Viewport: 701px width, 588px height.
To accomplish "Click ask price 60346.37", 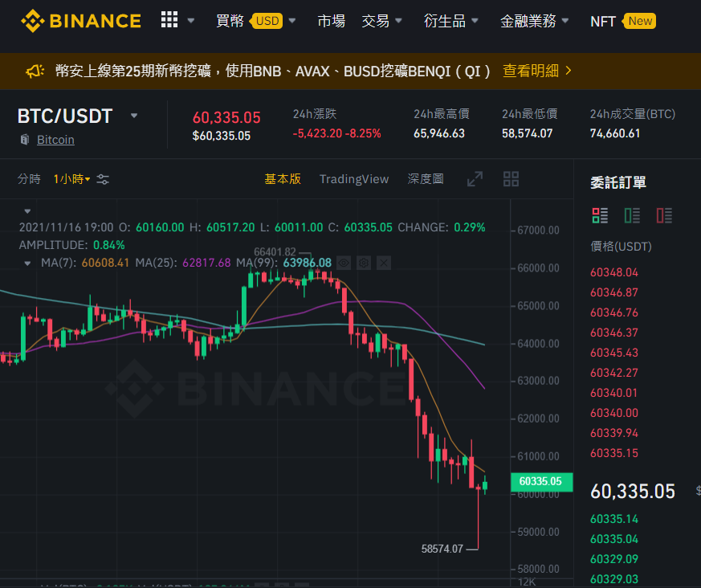I will point(614,333).
